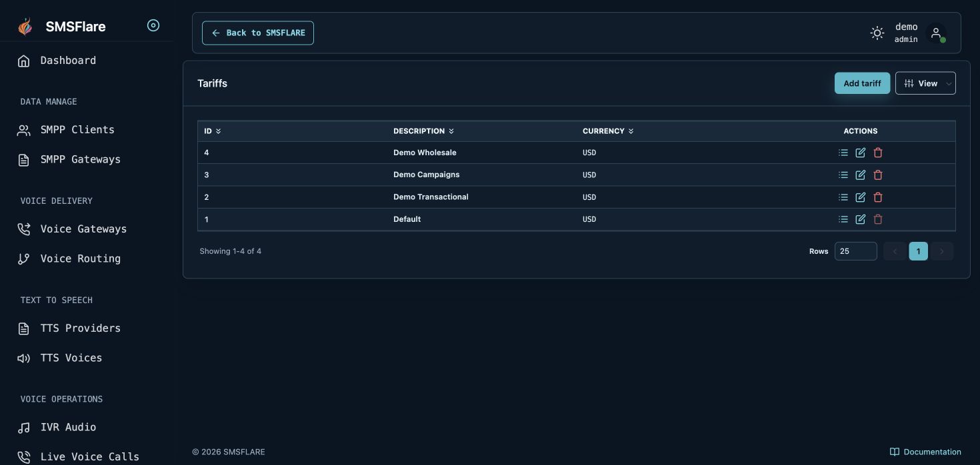Click the SMPP Gateways document icon

click(x=24, y=160)
